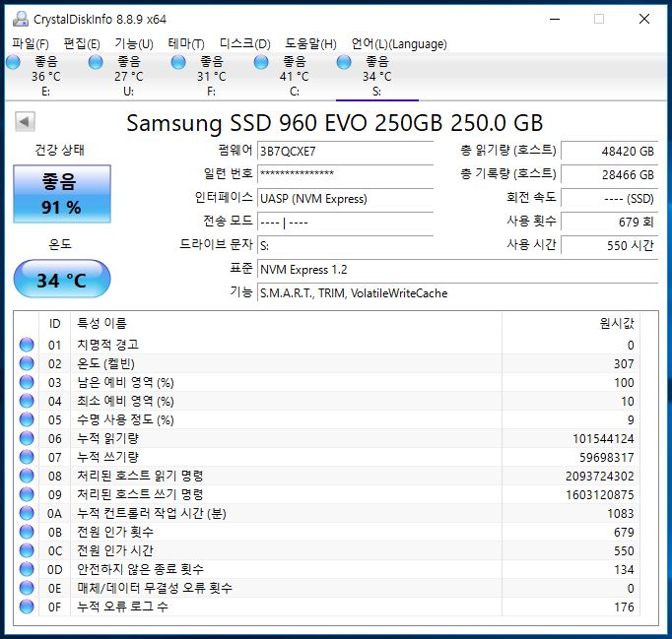Click raw value 101544124
The width and height of the screenshot is (672, 639).
point(603,438)
